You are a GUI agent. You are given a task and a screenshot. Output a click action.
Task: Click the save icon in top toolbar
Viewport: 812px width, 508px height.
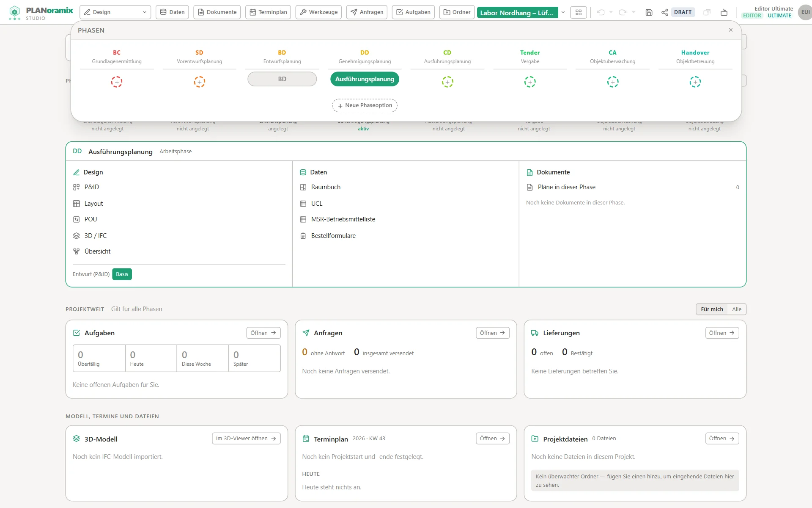[649, 12]
